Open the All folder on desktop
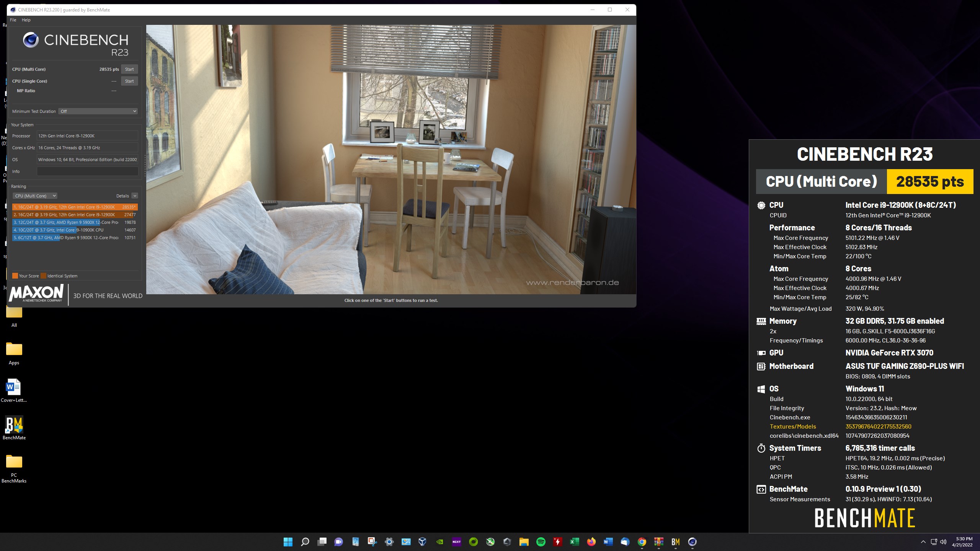This screenshot has width=980, height=551. 14,316
